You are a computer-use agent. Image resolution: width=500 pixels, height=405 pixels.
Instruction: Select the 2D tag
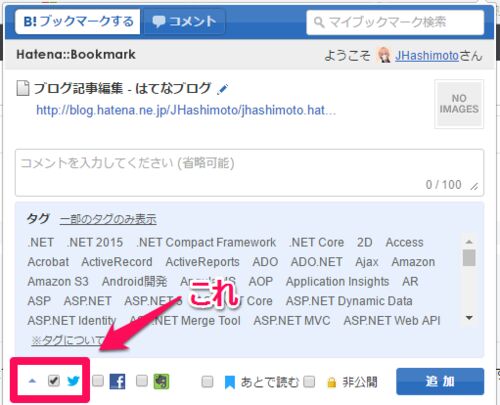[365, 242]
